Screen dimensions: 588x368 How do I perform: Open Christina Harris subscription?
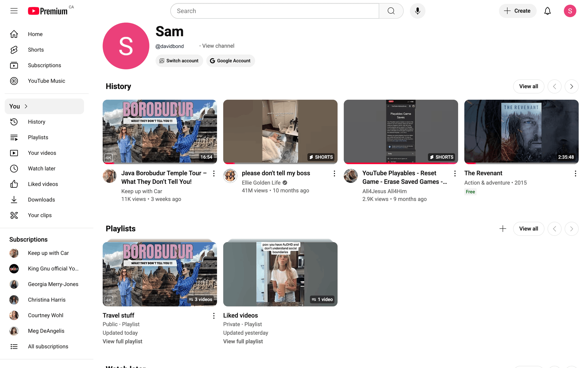coord(44,300)
